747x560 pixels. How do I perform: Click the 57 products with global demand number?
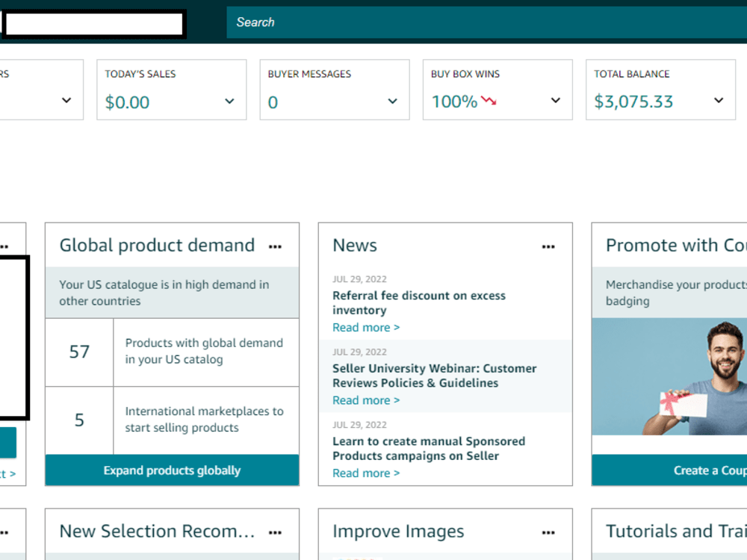(x=79, y=352)
